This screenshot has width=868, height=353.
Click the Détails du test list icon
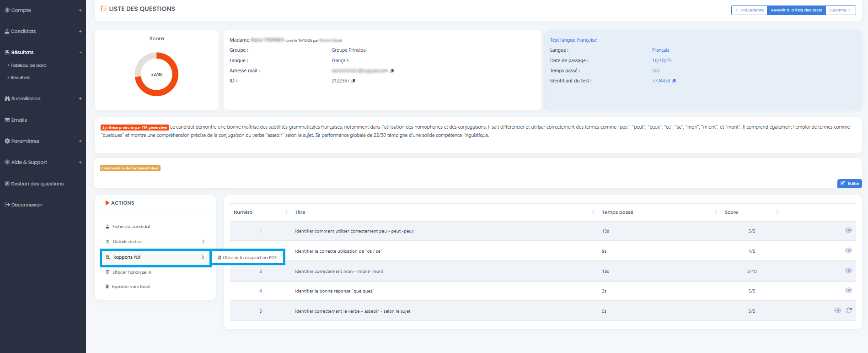(x=108, y=242)
